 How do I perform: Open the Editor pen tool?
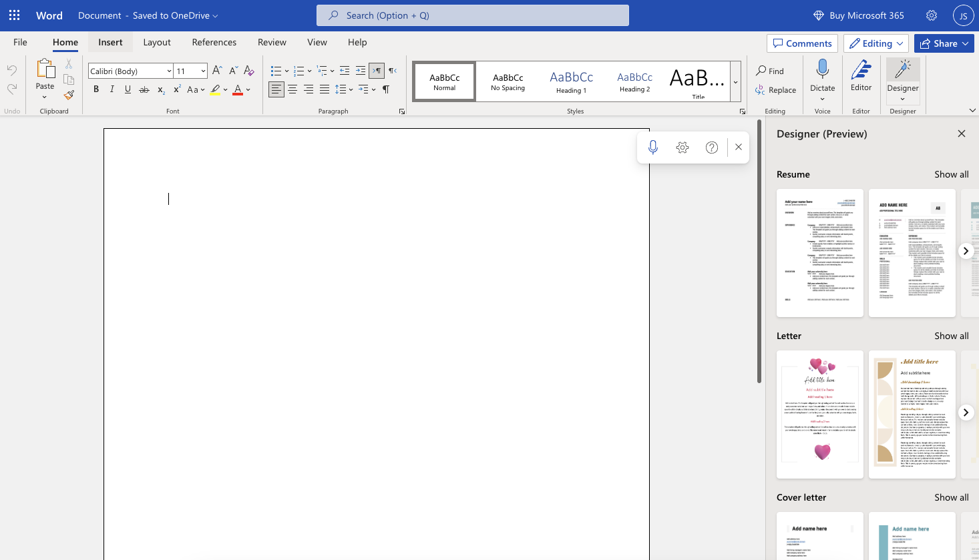tap(861, 75)
